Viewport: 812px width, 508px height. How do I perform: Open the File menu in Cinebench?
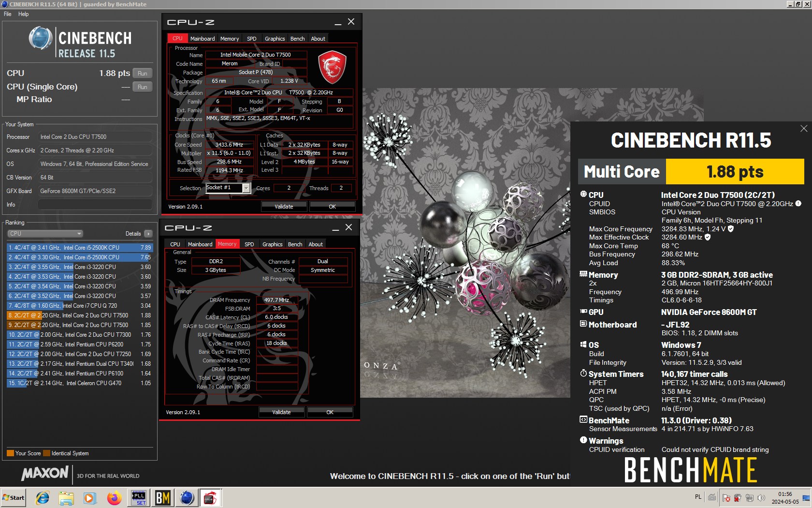coord(8,14)
